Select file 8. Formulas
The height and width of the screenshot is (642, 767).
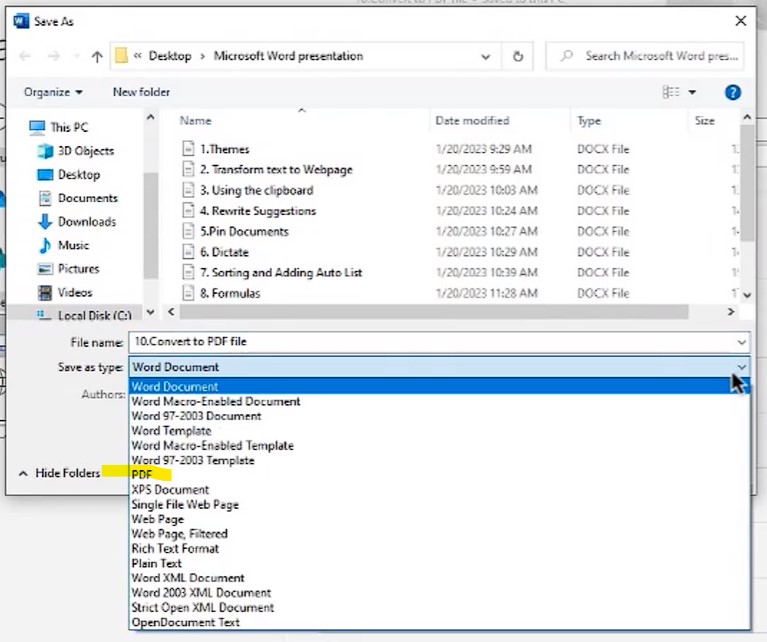(x=221, y=293)
